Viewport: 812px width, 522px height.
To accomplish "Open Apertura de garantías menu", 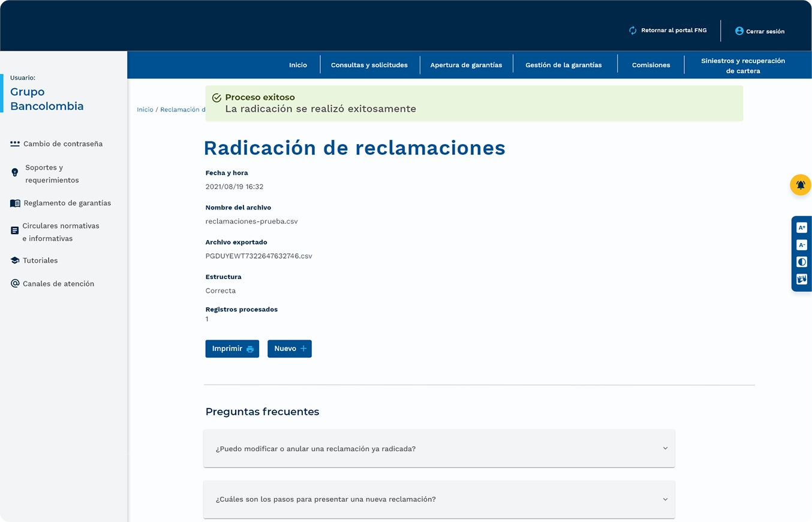I will coord(466,65).
